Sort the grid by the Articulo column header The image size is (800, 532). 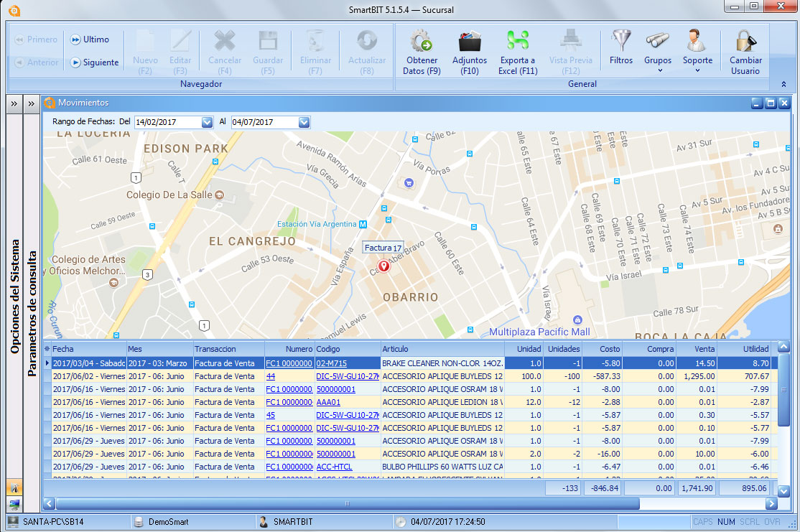[442, 349]
